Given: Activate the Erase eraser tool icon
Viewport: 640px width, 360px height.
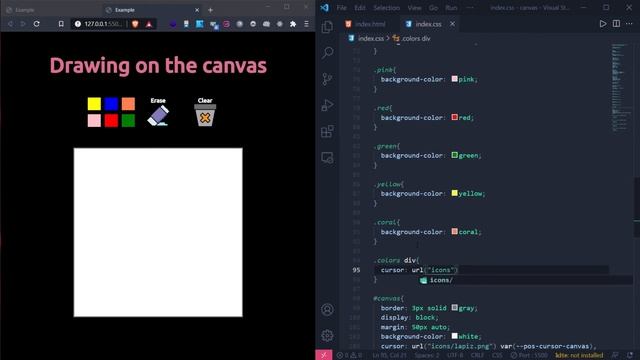Looking at the screenshot, I should [158, 116].
